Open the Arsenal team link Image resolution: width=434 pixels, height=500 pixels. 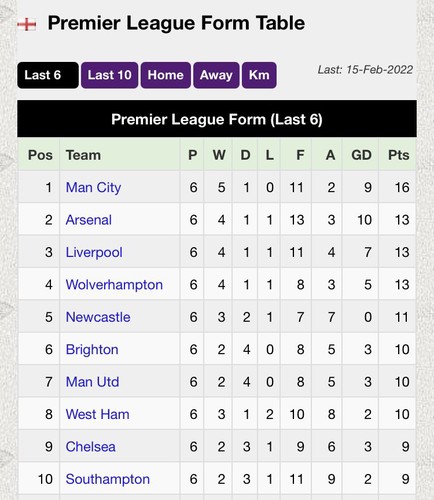click(89, 220)
